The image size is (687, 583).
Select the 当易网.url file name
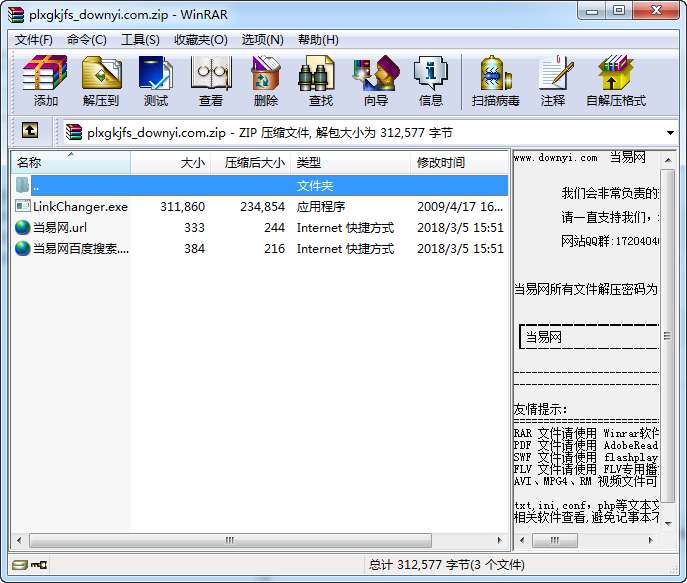60,227
